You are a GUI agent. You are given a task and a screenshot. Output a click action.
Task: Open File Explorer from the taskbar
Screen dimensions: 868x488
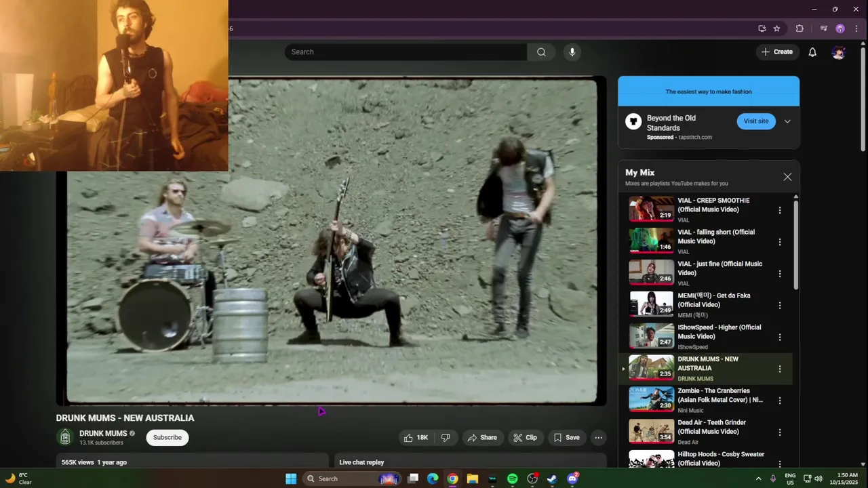473,479
